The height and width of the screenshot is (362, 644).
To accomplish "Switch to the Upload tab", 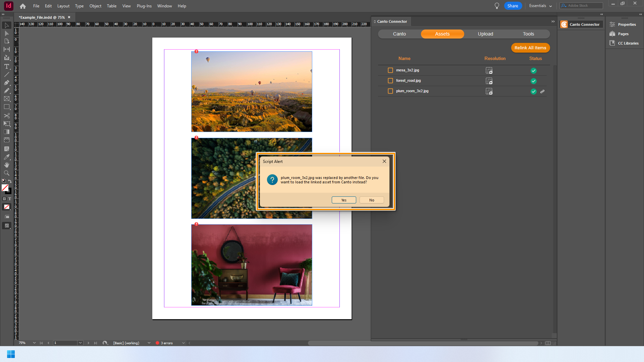I will click(485, 34).
